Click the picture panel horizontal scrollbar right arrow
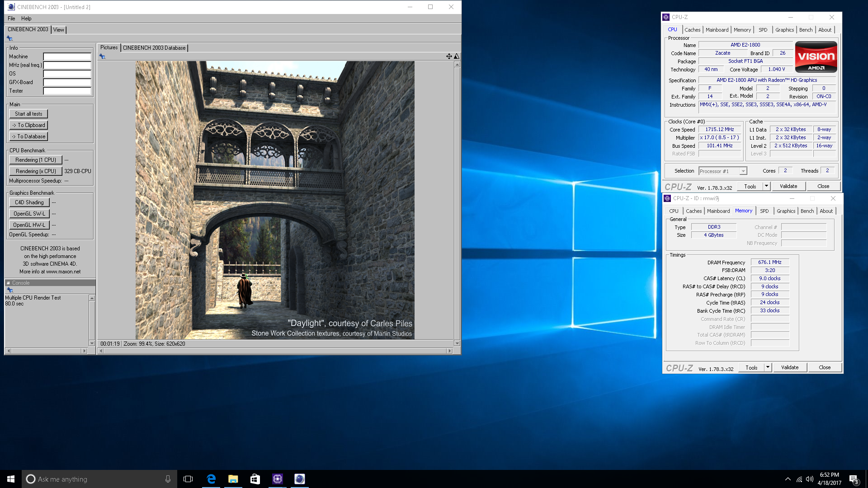This screenshot has height=488, width=868. point(449,351)
